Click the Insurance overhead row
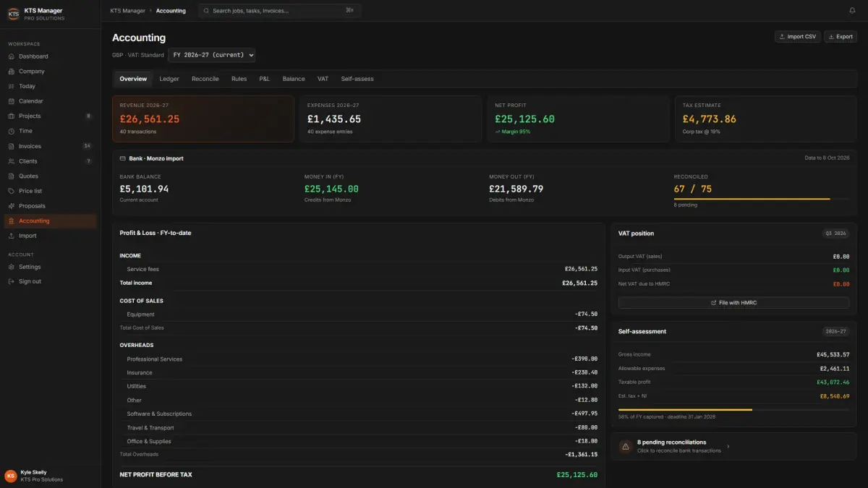The height and width of the screenshot is (488, 868). coord(359,373)
